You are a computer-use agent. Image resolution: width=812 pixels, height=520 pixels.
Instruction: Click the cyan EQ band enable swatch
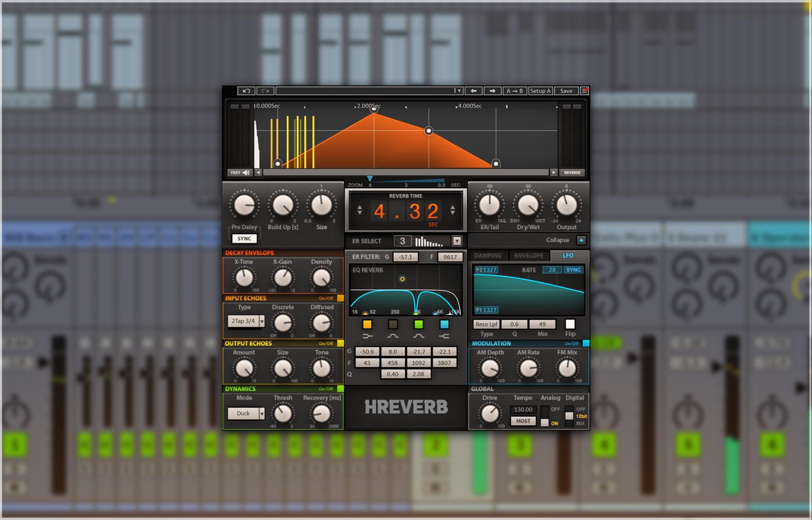click(x=444, y=325)
